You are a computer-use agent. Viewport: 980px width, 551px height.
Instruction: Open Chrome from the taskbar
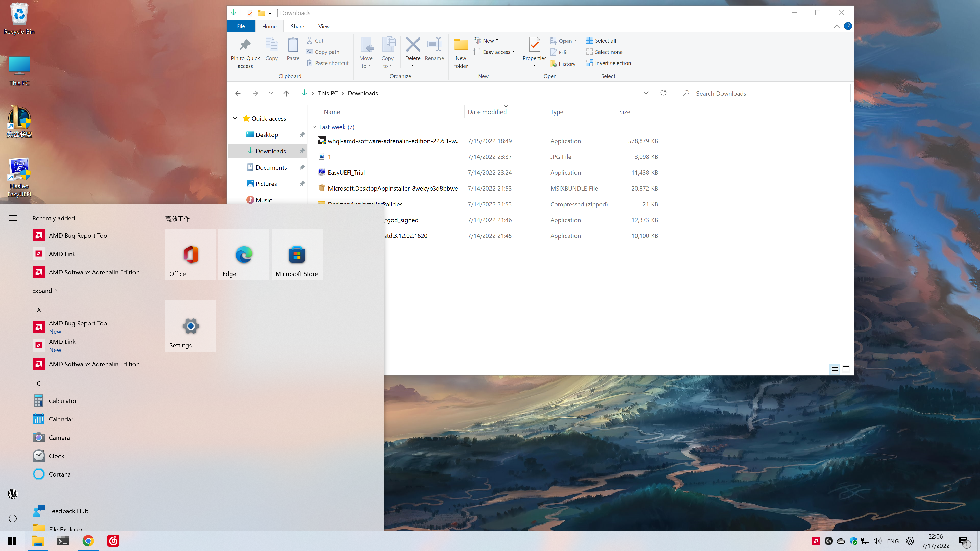(88, 541)
